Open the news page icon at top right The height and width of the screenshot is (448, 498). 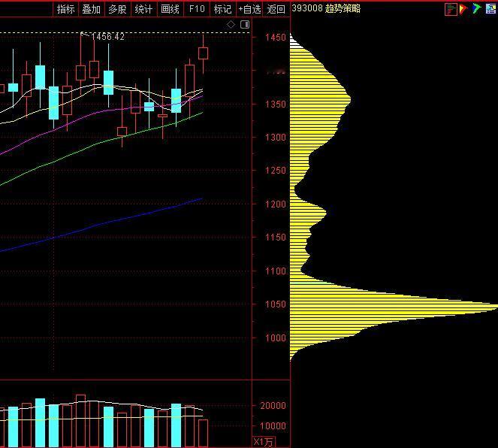pos(491,8)
